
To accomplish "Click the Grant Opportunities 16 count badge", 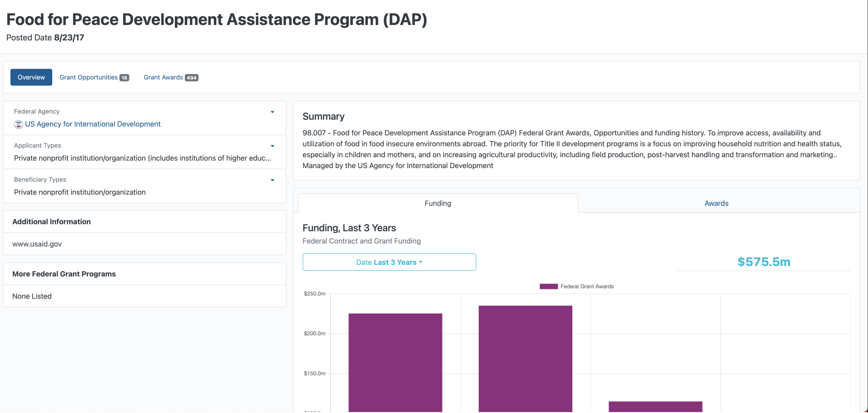I will tap(124, 78).
